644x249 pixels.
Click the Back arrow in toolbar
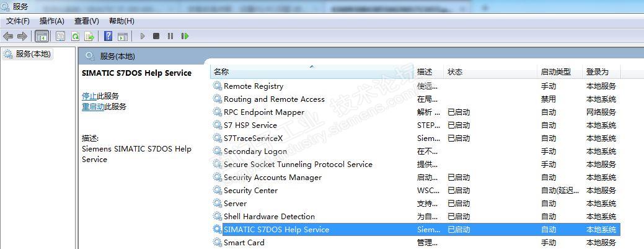pos(8,37)
